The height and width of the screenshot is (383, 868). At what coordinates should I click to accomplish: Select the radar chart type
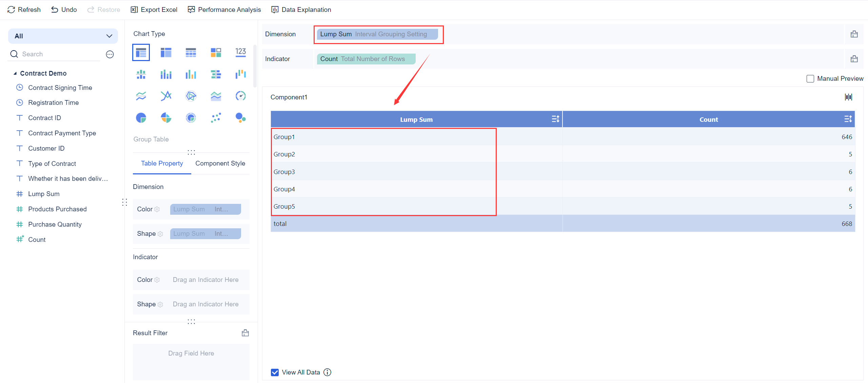coord(191,96)
